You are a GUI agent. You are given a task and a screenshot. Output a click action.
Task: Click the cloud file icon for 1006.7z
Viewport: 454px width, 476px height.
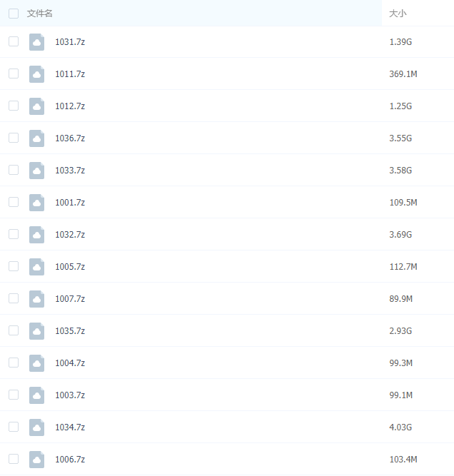pyautogui.click(x=36, y=460)
